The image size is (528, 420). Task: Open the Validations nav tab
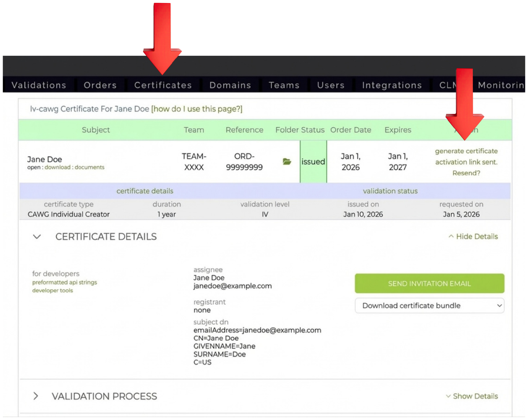click(x=39, y=85)
